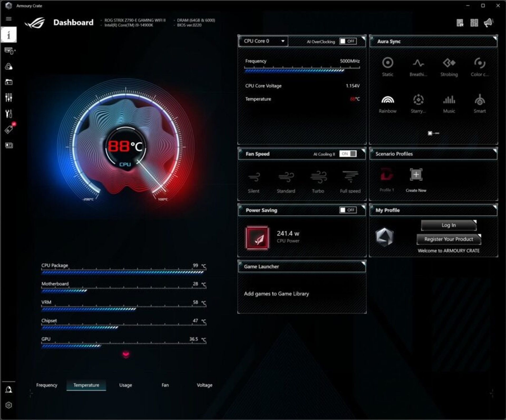The height and width of the screenshot is (420, 506).
Task: Open the hamburger menu in sidebar
Action: (9, 19)
